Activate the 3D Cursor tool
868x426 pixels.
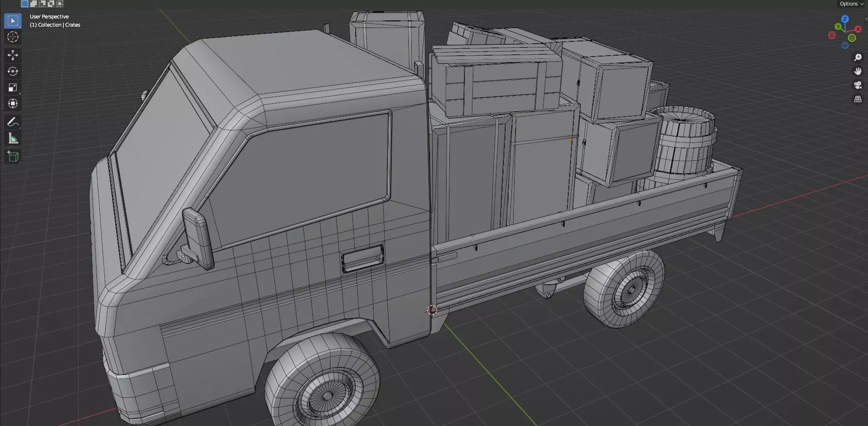coord(13,37)
